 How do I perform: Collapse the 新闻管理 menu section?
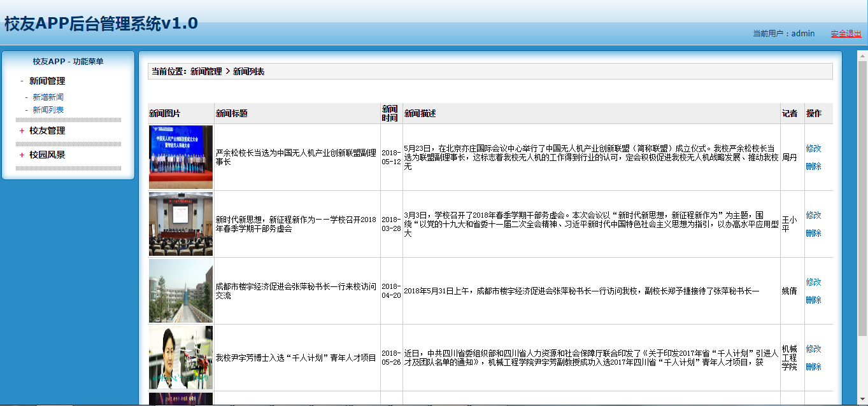[x=47, y=81]
